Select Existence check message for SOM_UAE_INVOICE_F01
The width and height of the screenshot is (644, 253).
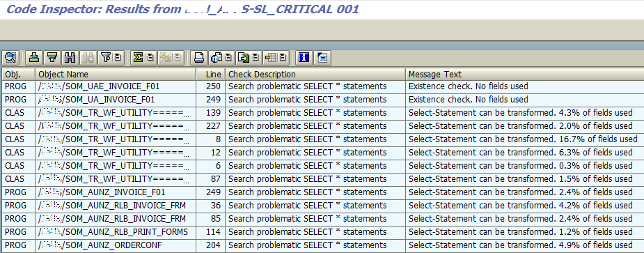click(469, 86)
